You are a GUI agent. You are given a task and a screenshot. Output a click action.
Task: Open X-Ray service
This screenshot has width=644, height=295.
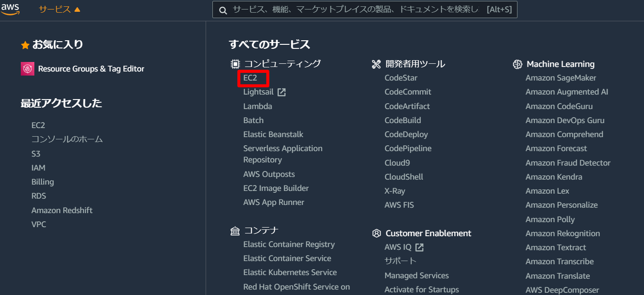[x=395, y=191]
